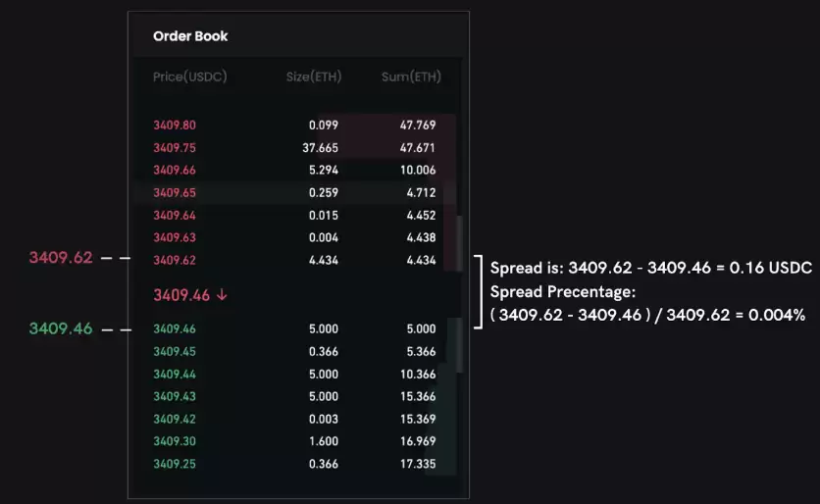Sort by the Price(USDC) column header
820x504 pixels.
(189, 76)
